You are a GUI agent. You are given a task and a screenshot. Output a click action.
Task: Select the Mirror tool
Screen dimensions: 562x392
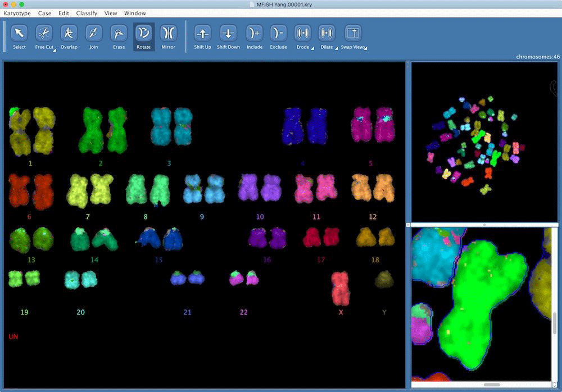point(169,33)
